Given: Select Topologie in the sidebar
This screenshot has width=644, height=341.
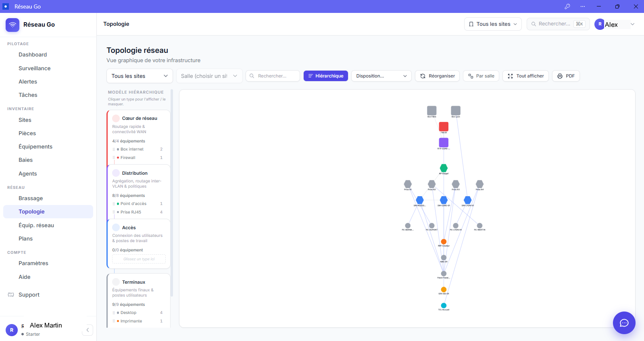Looking at the screenshot, I should pos(48,211).
